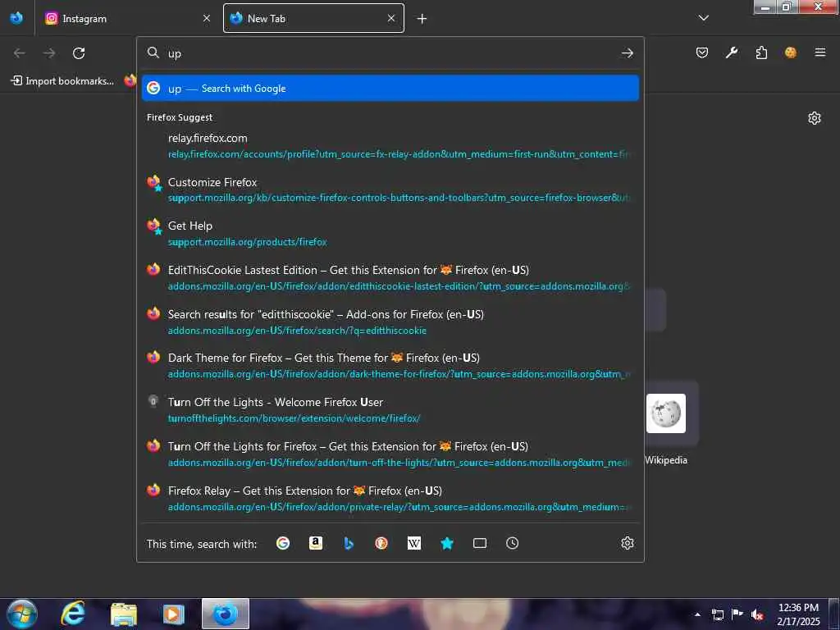Screen dimensions: 840x630
Task: Search this time with Bing icon
Action: point(349,543)
